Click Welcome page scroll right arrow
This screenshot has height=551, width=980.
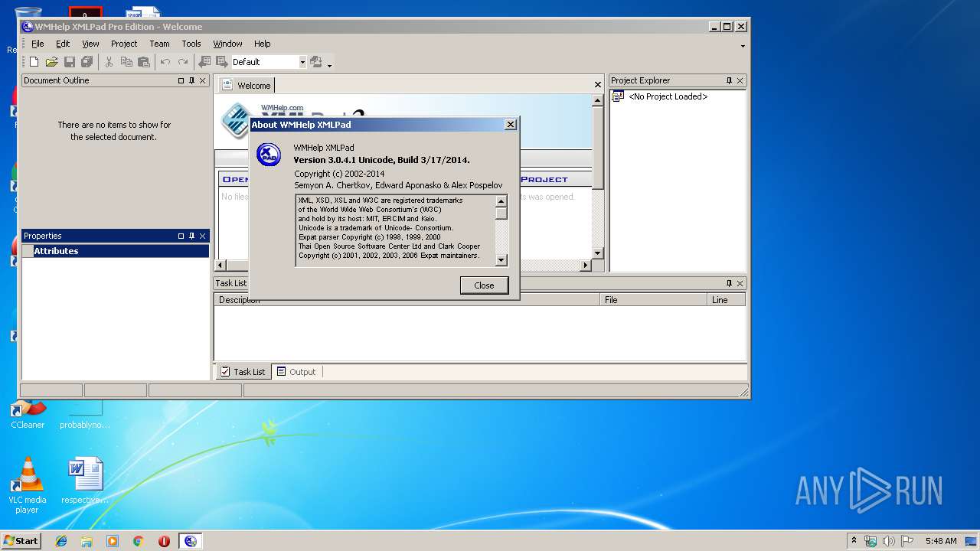point(586,266)
